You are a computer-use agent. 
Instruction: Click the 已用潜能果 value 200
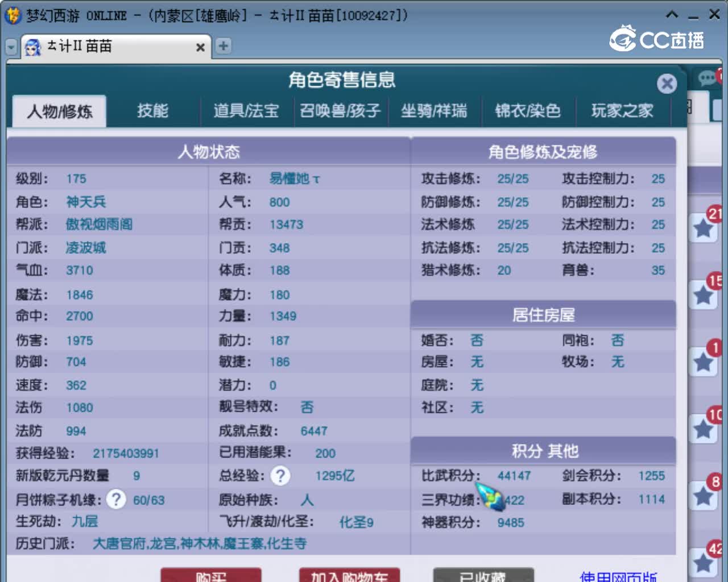tap(325, 454)
